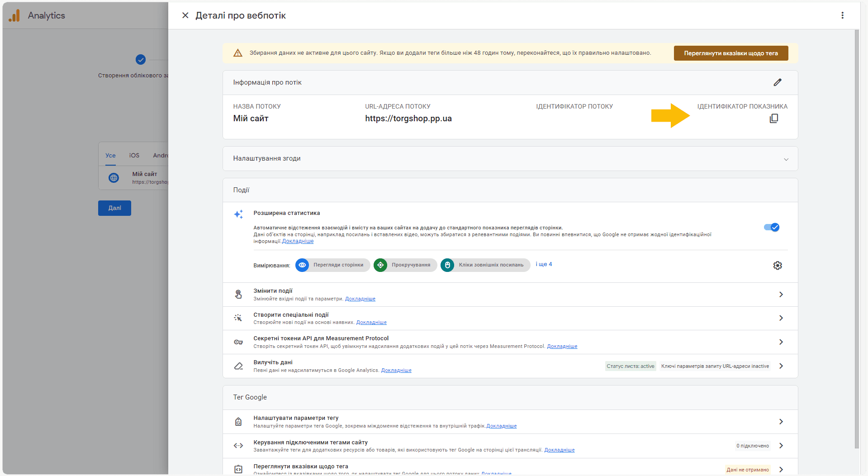Click the tag instructions icon
Image resolution: width=868 pixels, height=476 pixels.
point(238,469)
